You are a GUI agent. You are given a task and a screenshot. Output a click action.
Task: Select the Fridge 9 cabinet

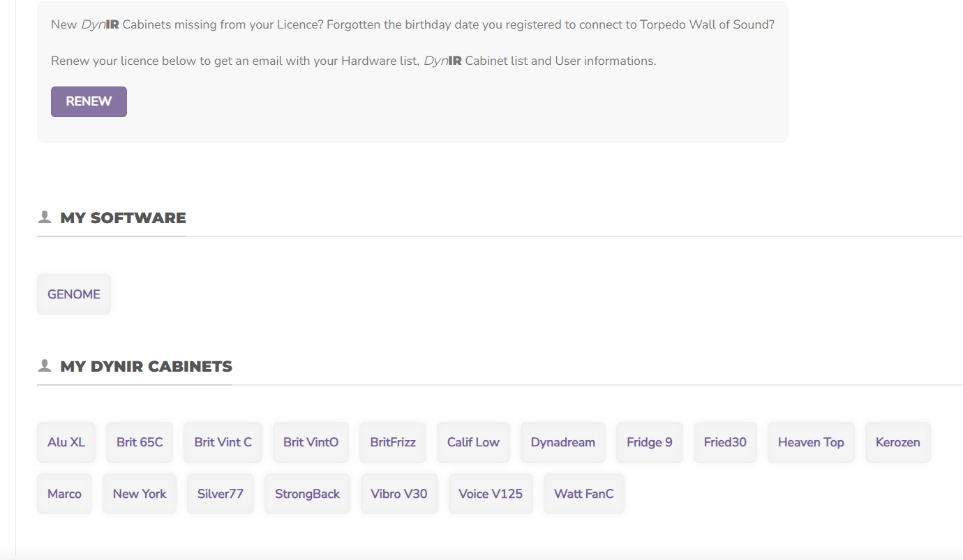coord(649,442)
